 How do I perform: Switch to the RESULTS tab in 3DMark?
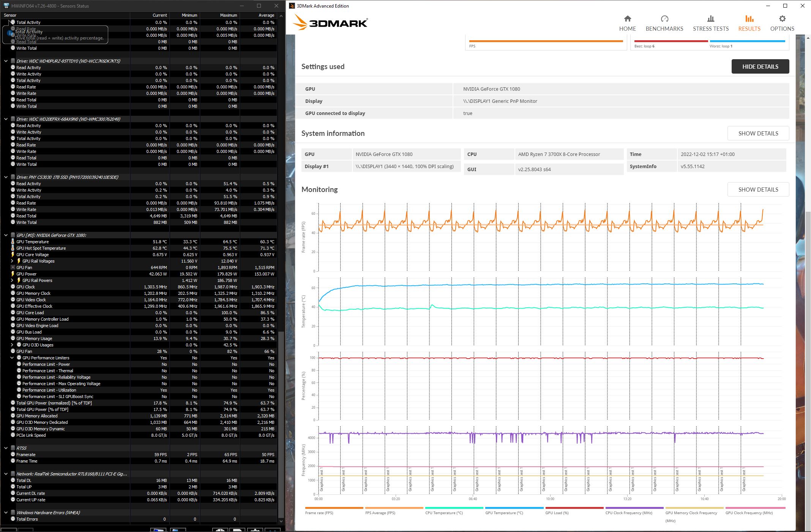749,23
